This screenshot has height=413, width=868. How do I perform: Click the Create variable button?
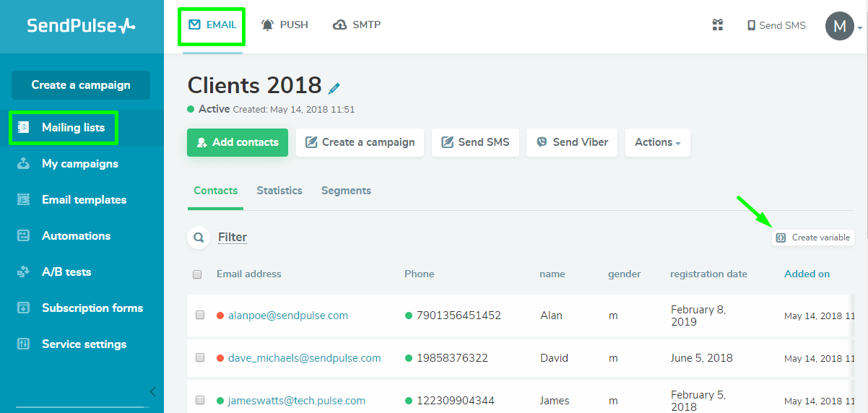[812, 238]
